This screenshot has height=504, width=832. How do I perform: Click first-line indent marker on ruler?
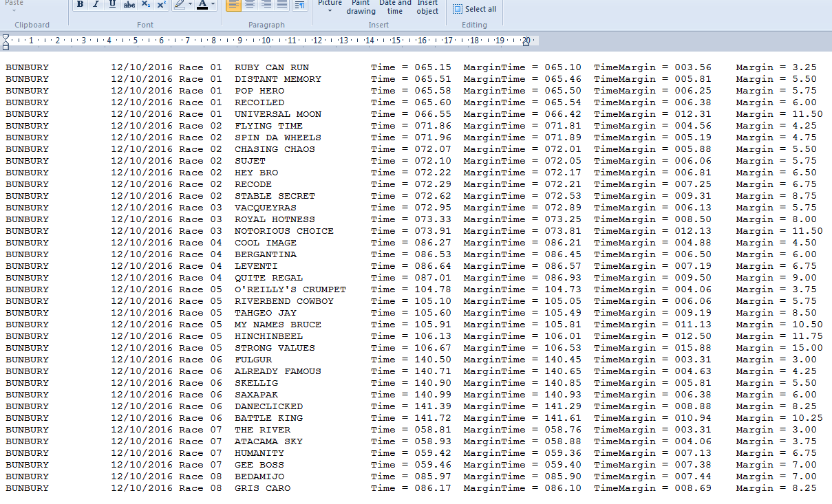[6, 38]
